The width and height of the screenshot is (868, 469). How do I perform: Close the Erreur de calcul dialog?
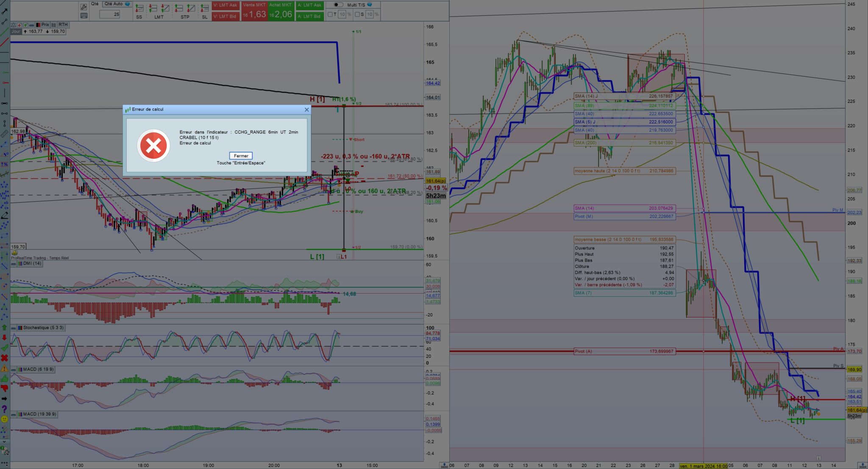(307, 110)
